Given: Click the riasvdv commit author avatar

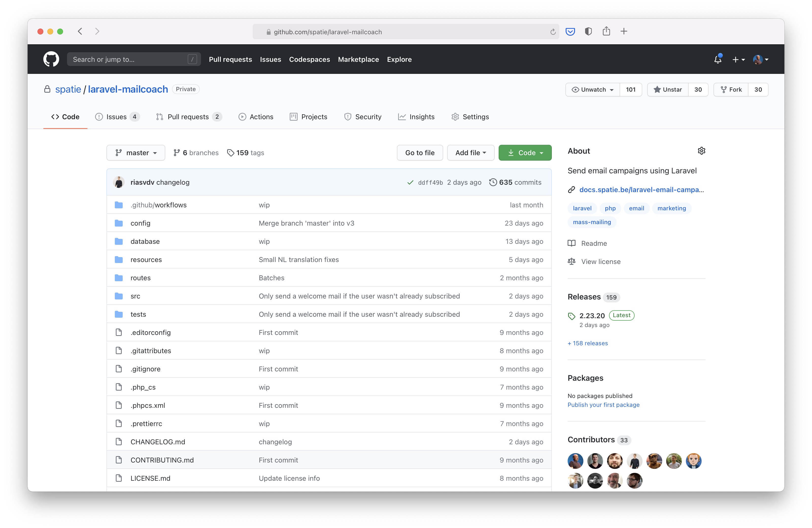Looking at the screenshot, I should [x=119, y=182].
